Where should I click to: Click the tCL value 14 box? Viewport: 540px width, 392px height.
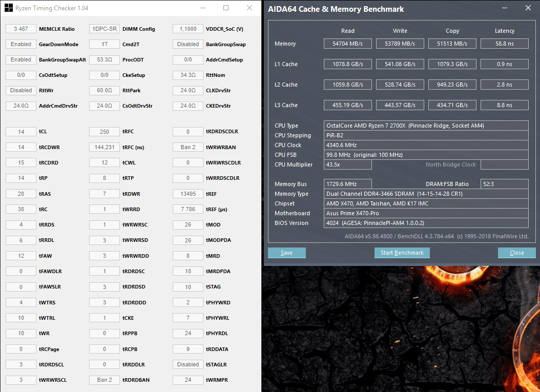21,132
